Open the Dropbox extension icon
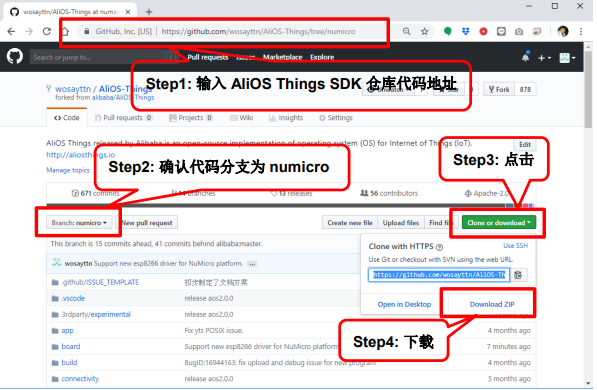 [x=466, y=31]
